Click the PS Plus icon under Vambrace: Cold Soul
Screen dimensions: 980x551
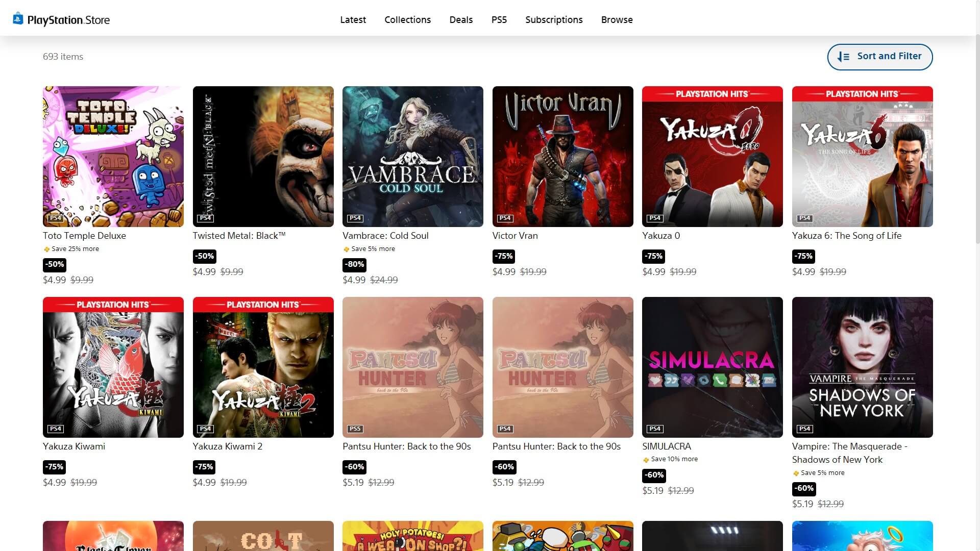[x=347, y=249]
